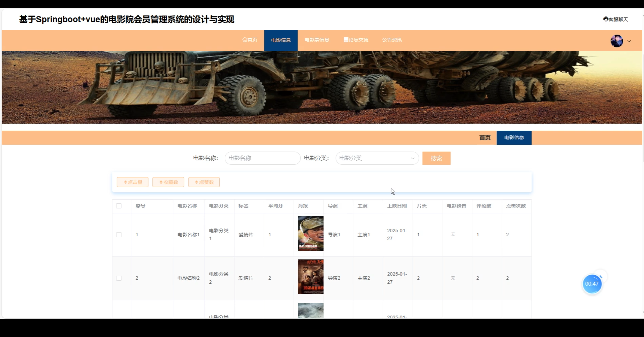
Task: Click the 电影名称2 cell
Action: (188, 278)
